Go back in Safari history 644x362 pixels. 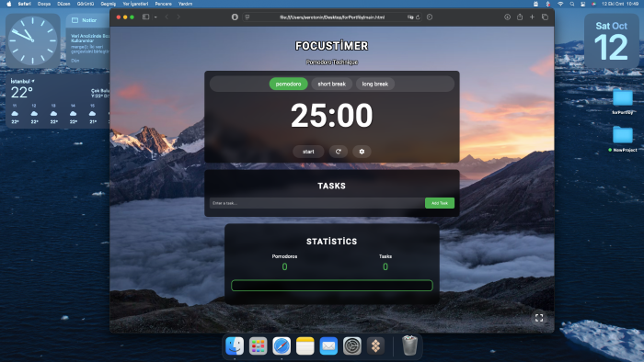point(167,17)
